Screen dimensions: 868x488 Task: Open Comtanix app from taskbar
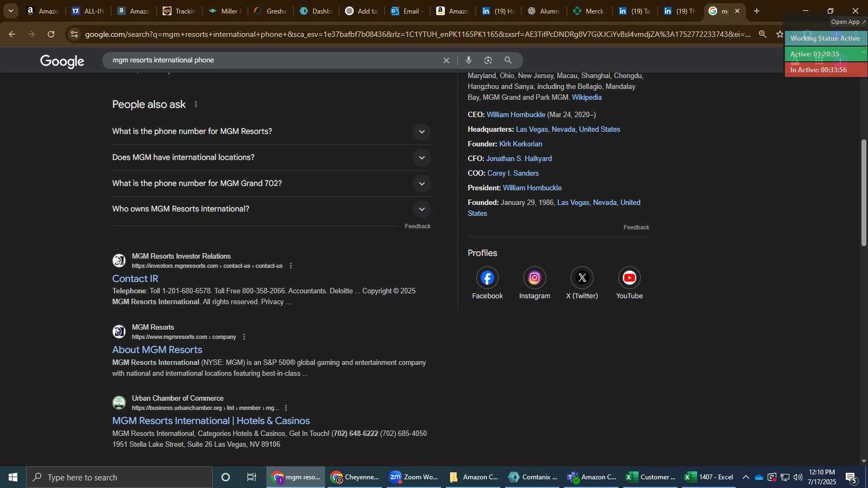point(533,477)
